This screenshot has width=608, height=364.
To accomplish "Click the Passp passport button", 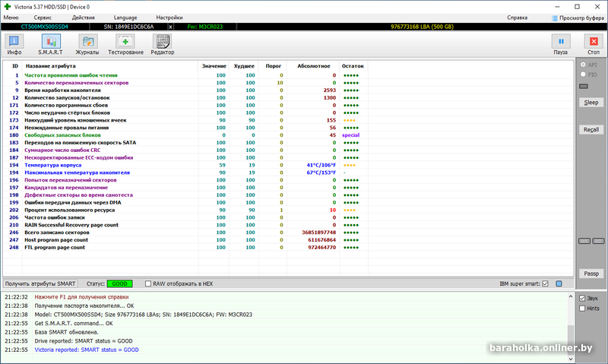I will [x=591, y=273].
